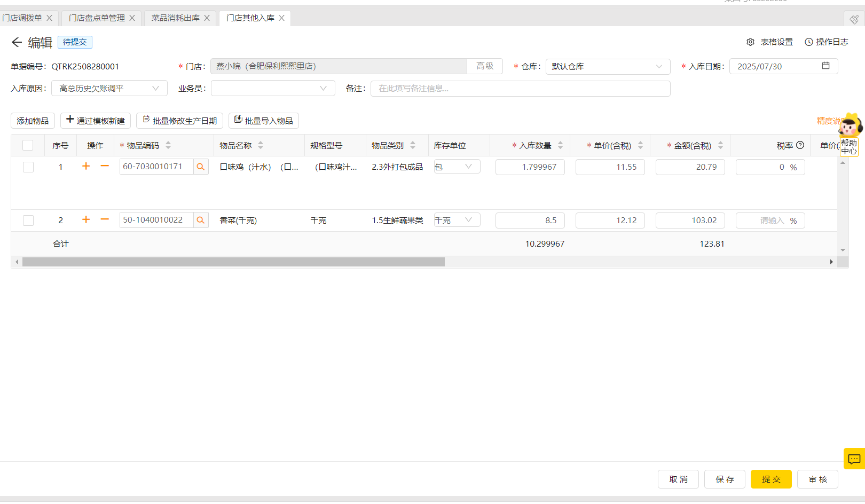Click the yellow 提交 button

click(770, 479)
